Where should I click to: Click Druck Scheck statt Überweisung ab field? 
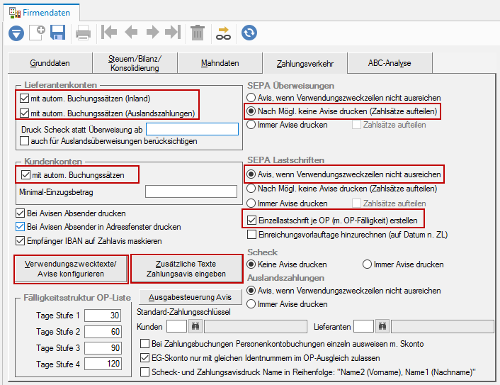(193, 129)
